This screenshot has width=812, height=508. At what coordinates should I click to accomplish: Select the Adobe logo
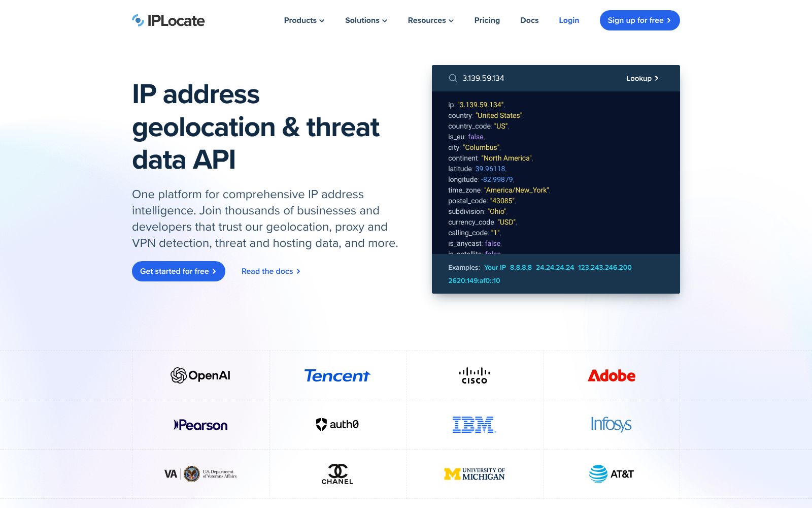612,376
